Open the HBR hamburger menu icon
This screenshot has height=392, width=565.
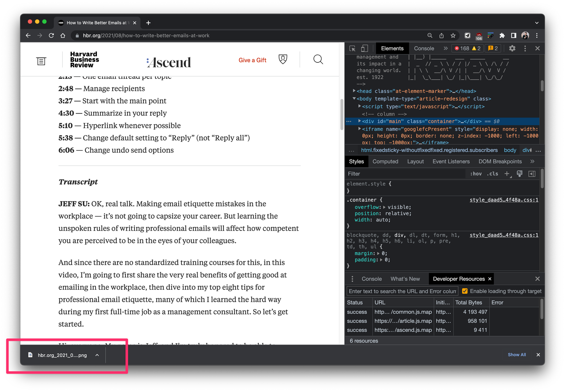point(41,61)
